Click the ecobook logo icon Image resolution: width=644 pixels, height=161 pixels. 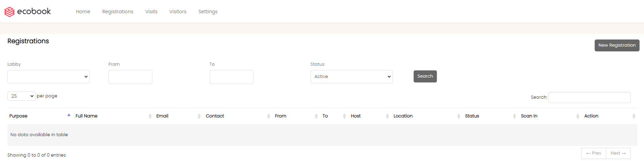point(10,12)
